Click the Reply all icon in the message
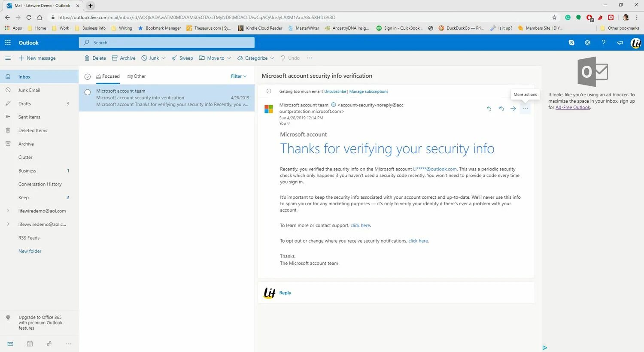Image resolution: width=644 pixels, height=352 pixels. [x=501, y=109]
